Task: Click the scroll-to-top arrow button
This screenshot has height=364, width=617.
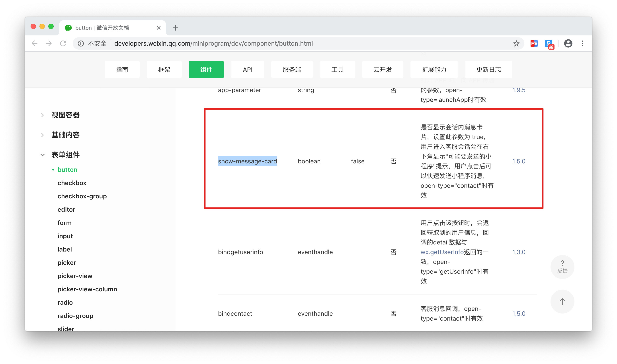Action: tap(562, 301)
